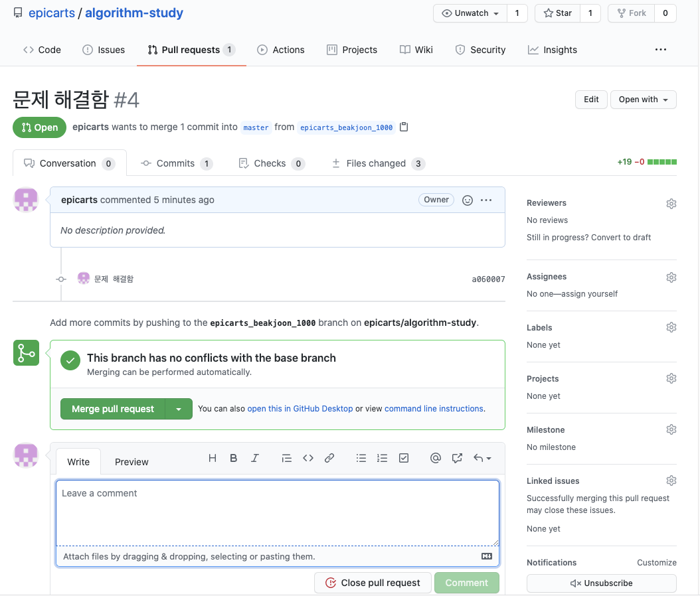Viewport: 700px width, 596px height.
Task: Open commit a060007
Action: coord(488,279)
